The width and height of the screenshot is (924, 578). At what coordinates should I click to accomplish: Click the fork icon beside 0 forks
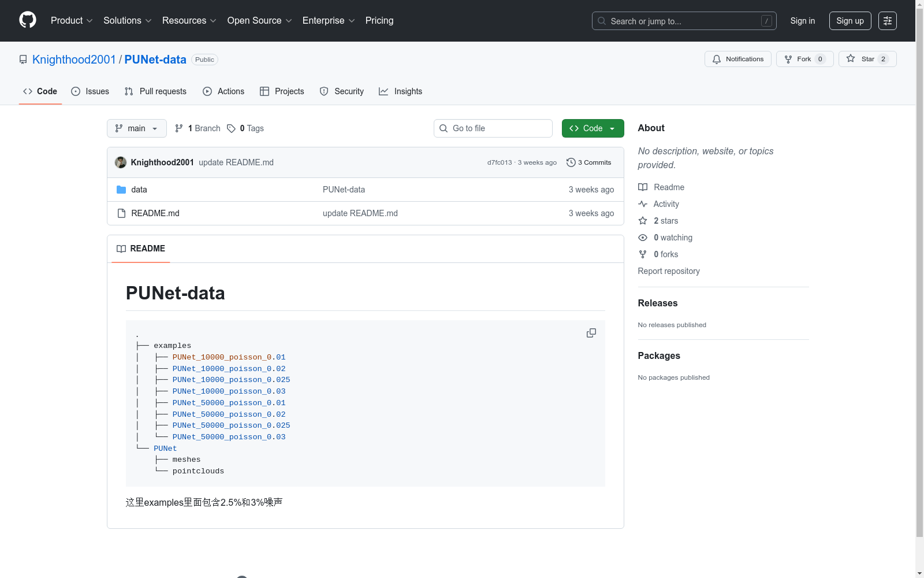tap(643, 254)
